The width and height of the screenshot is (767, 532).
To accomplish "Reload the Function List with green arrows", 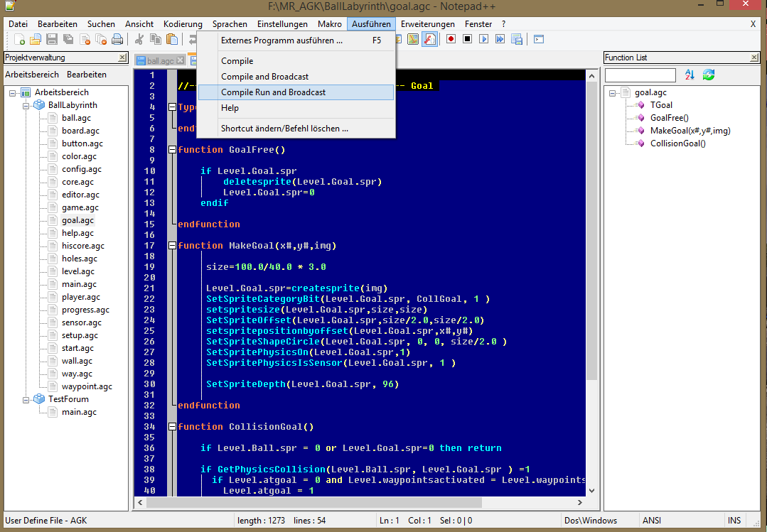I will (708, 75).
